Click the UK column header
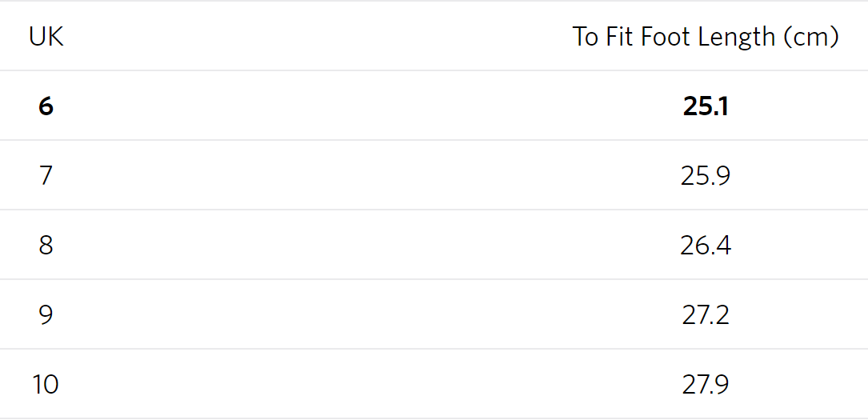The width and height of the screenshot is (868, 420). 46,37
